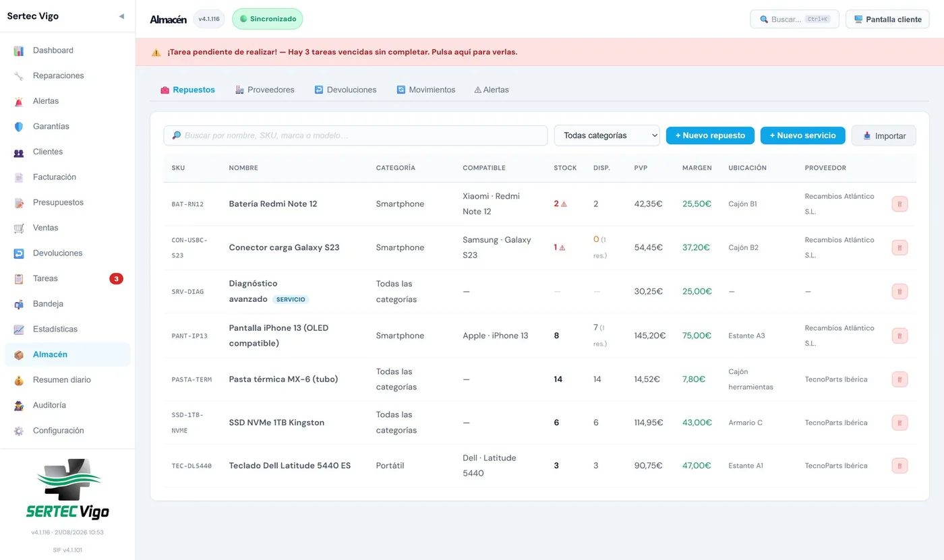Open the Movimientos tab
Image resolution: width=944 pixels, height=560 pixels.
[x=426, y=90]
